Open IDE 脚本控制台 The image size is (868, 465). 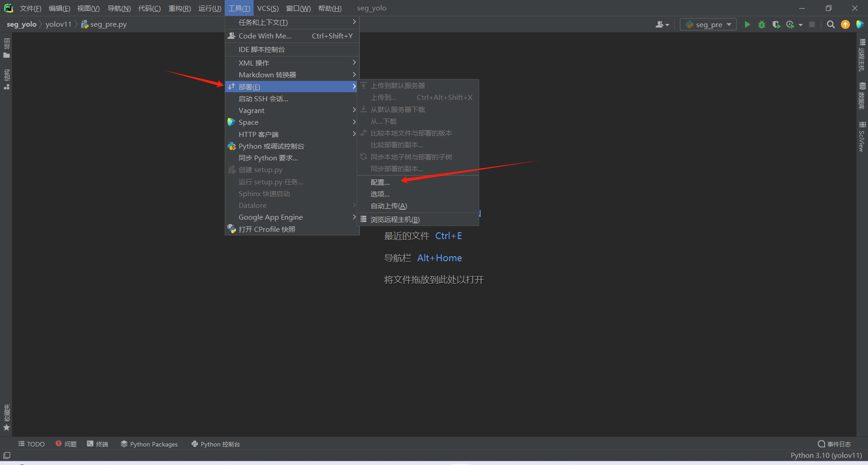[x=292, y=49]
